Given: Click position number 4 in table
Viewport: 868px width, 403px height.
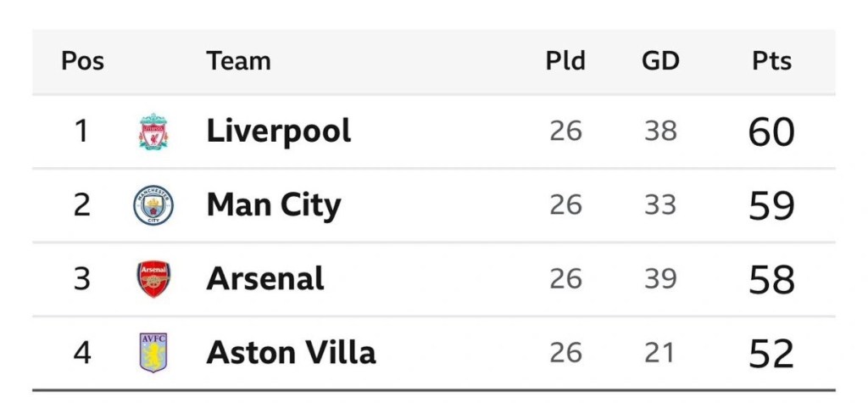Looking at the screenshot, I should coord(81,353).
